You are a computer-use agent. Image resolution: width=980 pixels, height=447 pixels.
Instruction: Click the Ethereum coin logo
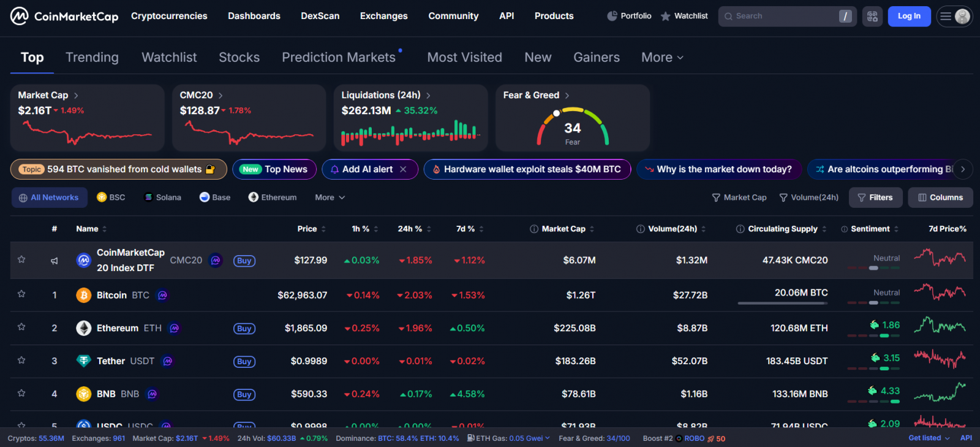[83, 329]
